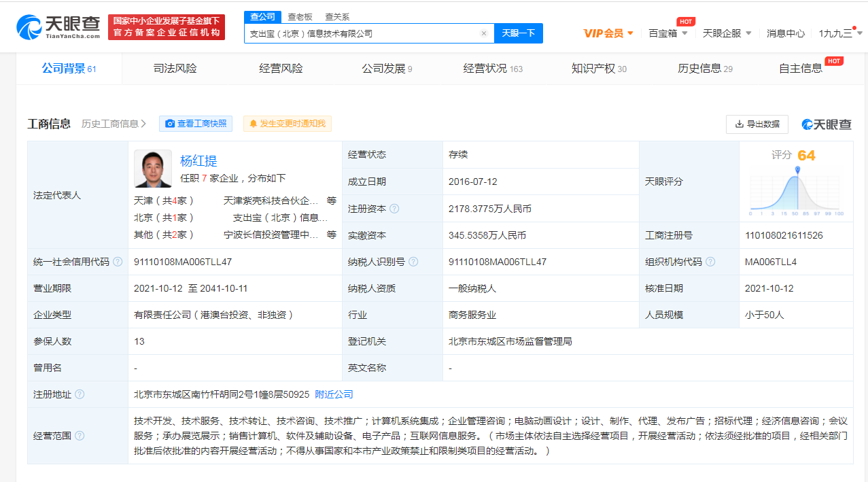Open the 历史信息 tab

pos(705,69)
